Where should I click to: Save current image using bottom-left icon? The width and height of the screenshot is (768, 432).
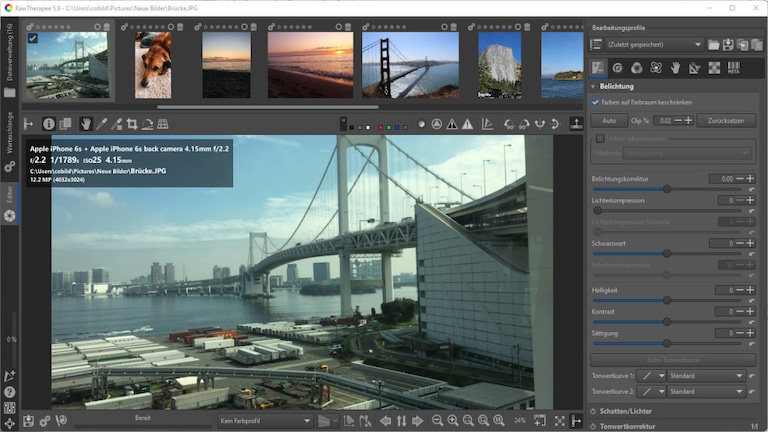click(x=28, y=421)
